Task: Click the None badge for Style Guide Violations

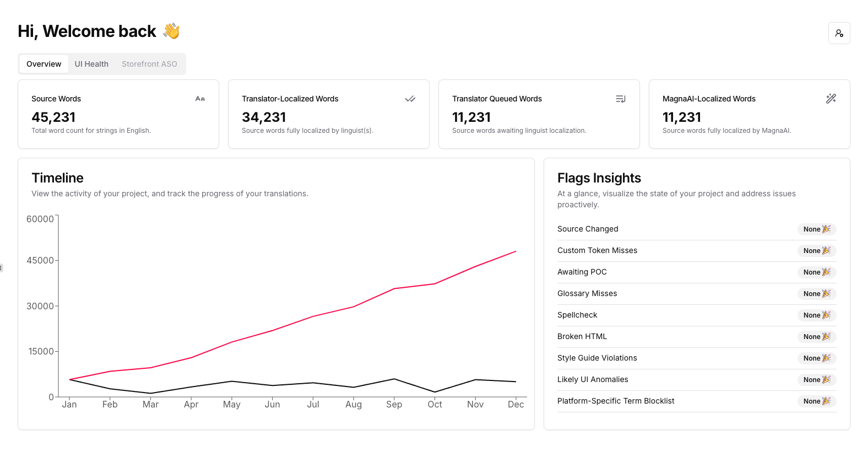Action: point(817,358)
